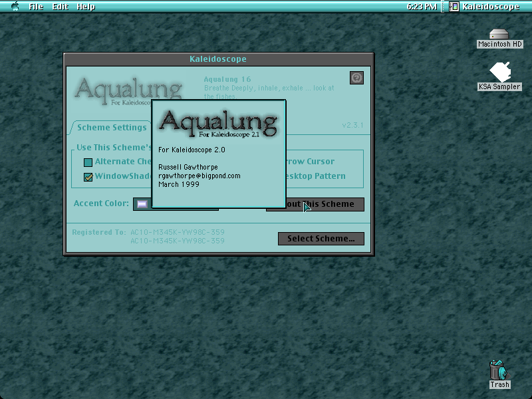Click the "For Kaleidoscope 2.0" text line
The width and height of the screenshot is (532, 399).
[x=192, y=150]
